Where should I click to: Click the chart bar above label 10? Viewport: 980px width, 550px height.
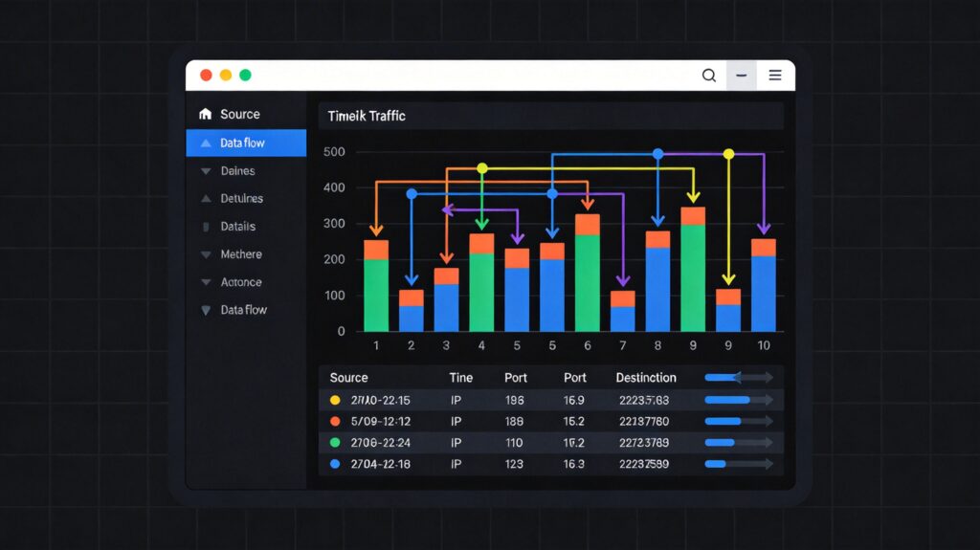click(x=763, y=285)
